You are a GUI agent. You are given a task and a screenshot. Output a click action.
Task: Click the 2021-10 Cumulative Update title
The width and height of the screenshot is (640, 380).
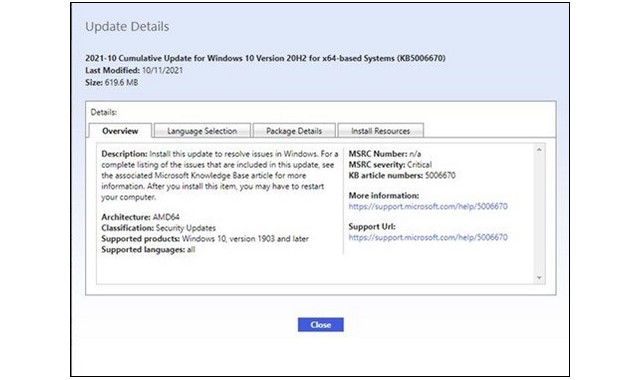click(265, 58)
